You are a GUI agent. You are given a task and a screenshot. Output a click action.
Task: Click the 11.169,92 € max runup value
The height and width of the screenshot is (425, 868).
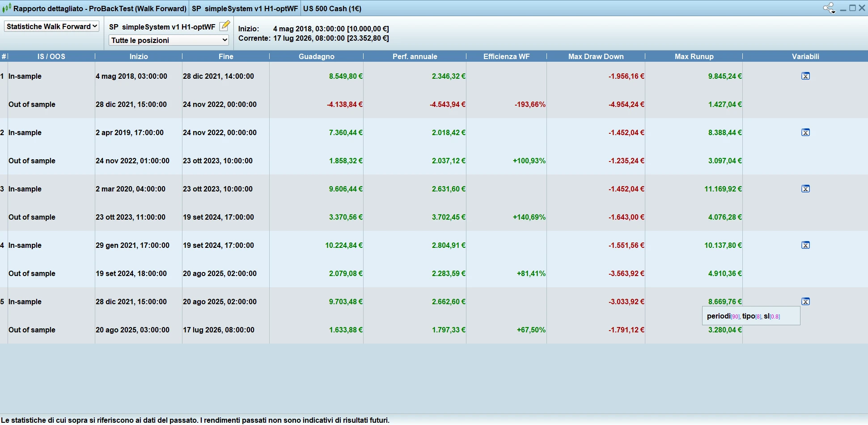click(723, 189)
